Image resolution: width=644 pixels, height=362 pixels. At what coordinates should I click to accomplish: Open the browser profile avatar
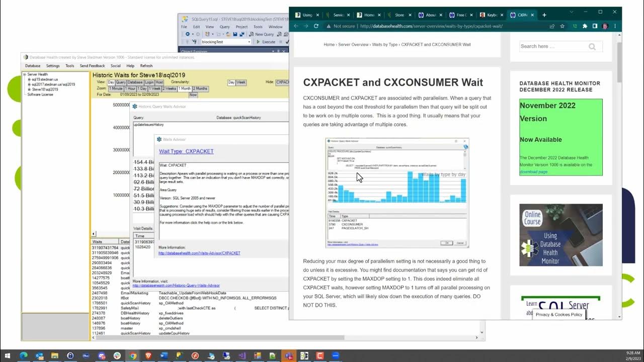tap(605, 26)
